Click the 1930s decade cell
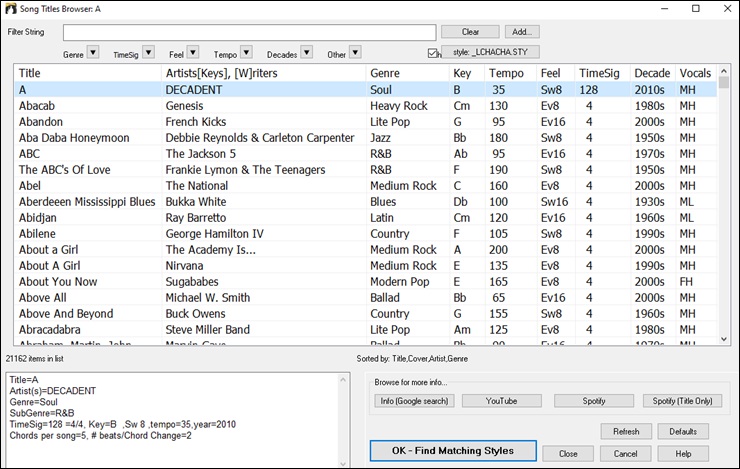Screen dimensions: 740x469 point(649,202)
